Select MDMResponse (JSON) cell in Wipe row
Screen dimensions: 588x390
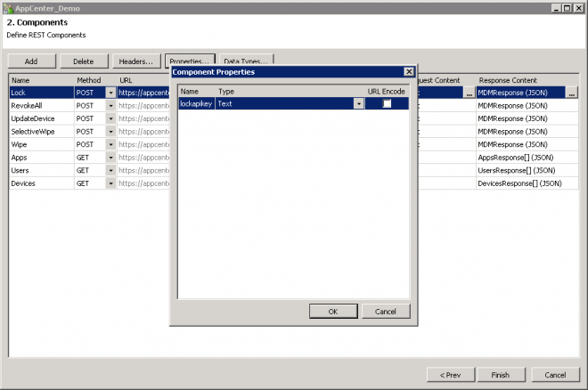527,144
